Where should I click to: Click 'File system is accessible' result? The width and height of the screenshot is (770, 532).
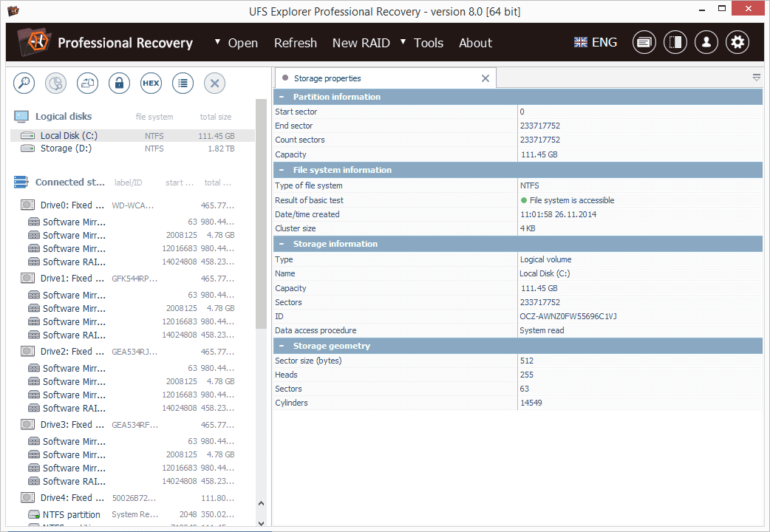tap(572, 200)
